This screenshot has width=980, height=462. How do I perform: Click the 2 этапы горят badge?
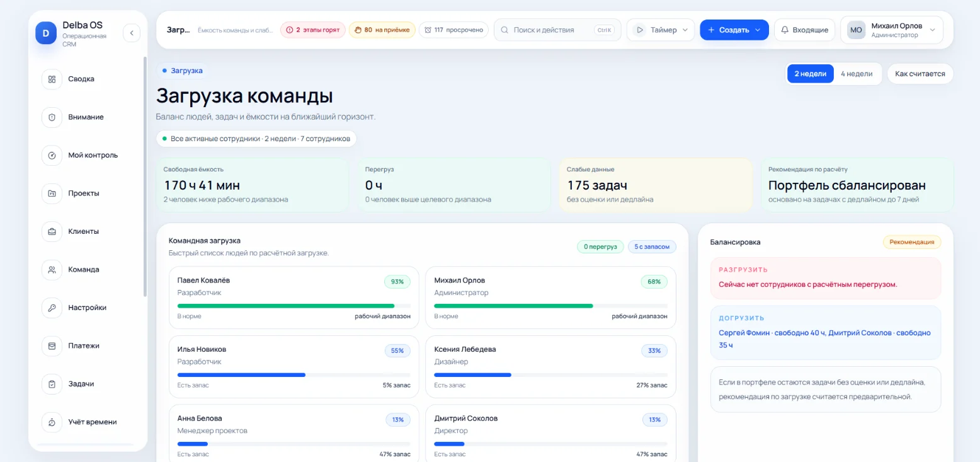pyautogui.click(x=313, y=30)
